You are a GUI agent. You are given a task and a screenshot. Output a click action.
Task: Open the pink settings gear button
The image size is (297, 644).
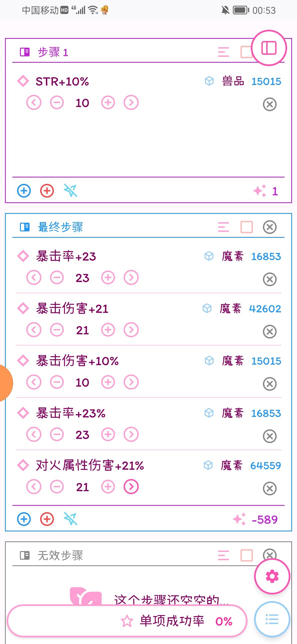pos(272,576)
